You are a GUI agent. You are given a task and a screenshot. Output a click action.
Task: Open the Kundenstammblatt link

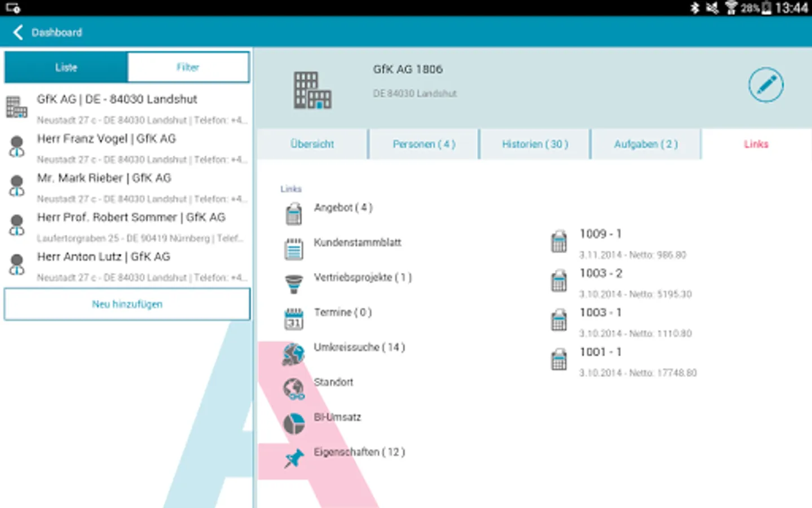[x=358, y=243]
